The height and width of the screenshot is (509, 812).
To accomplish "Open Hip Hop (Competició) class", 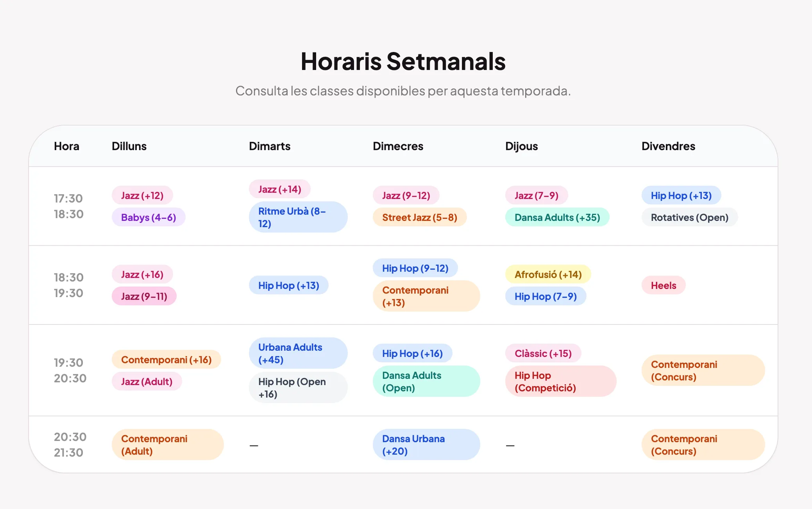I will point(560,382).
